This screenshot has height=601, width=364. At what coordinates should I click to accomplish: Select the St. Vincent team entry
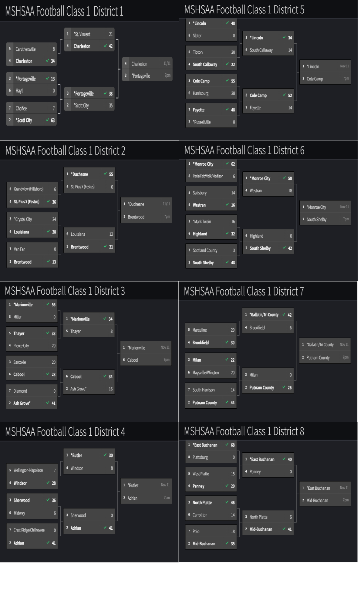[82, 34]
